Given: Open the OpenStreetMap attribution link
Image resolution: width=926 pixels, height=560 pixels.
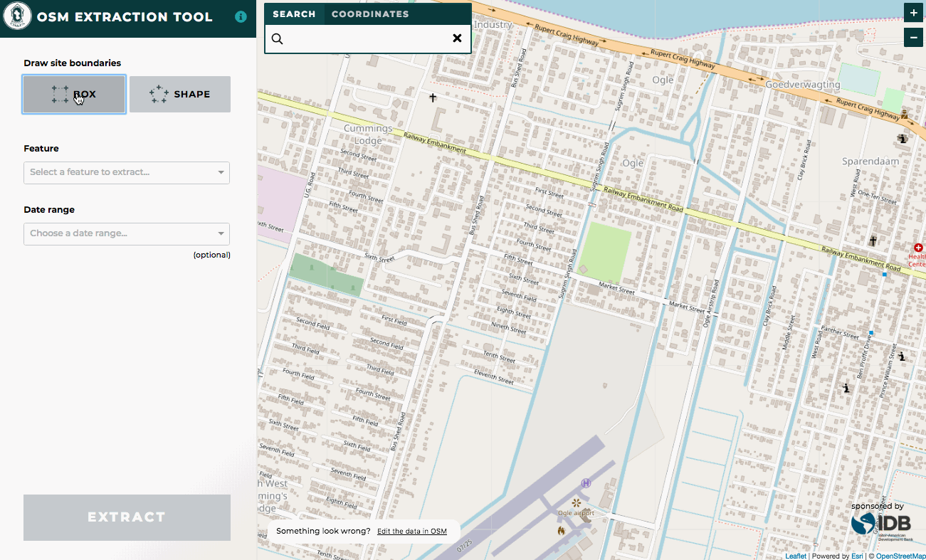Looking at the screenshot, I should coord(900,556).
